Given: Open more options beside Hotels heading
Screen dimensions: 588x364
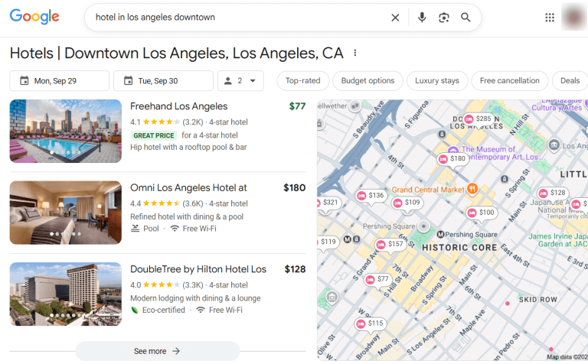Looking at the screenshot, I should pyautogui.click(x=354, y=54).
